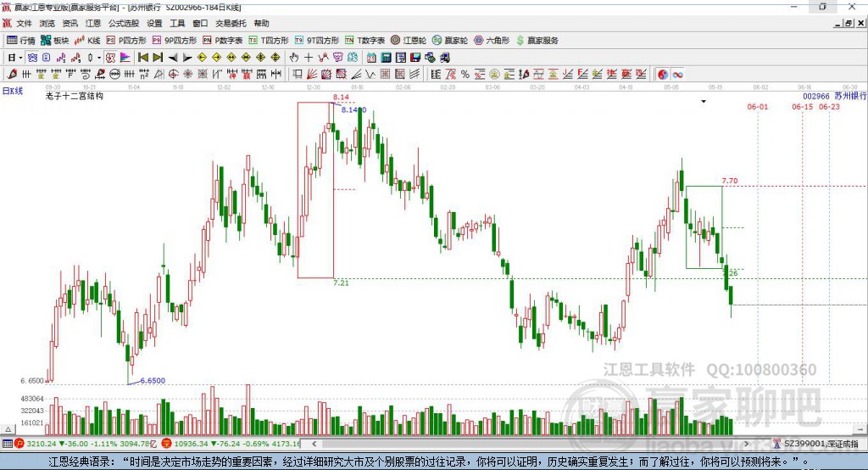Open the 江恩轮 Gann wheel
The width and height of the screenshot is (868, 470).
point(409,41)
